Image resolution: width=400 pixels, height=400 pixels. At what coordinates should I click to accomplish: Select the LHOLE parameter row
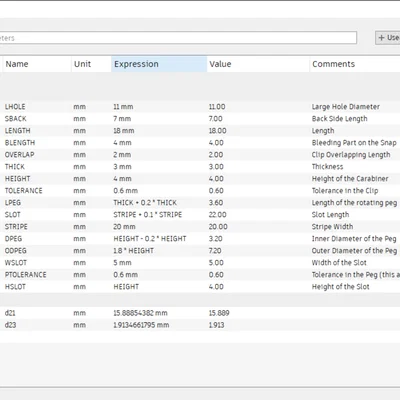[200, 107]
